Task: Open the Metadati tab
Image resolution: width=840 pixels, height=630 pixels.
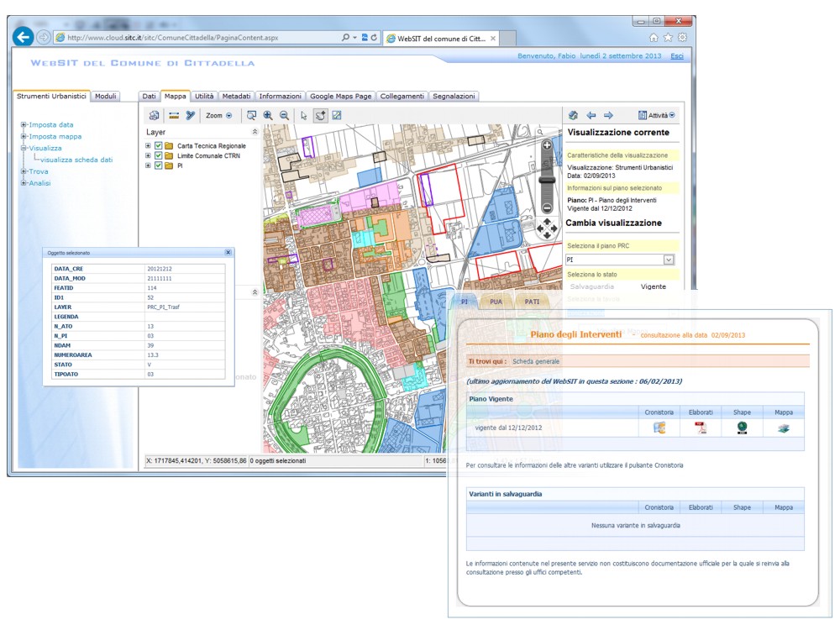Action: pyautogui.click(x=236, y=97)
